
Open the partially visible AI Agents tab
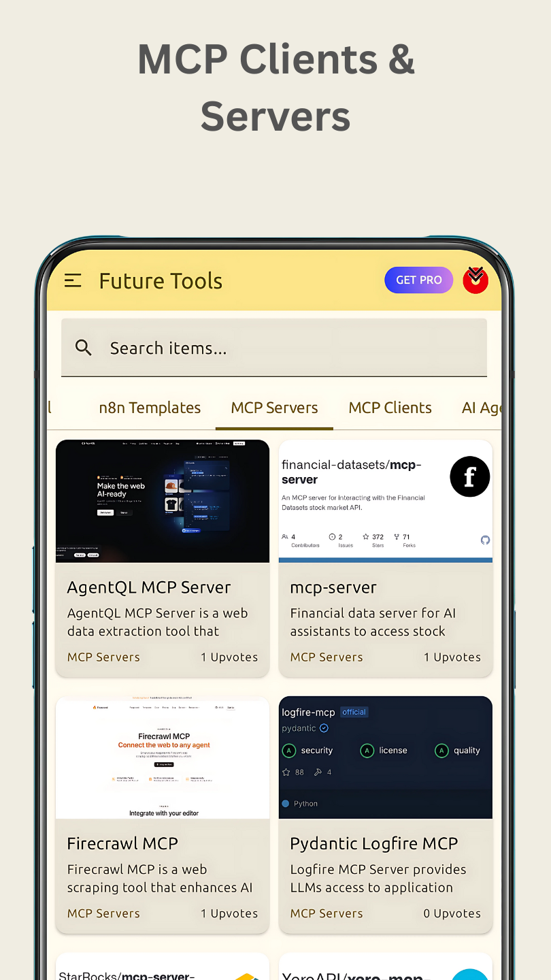(x=482, y=408)
